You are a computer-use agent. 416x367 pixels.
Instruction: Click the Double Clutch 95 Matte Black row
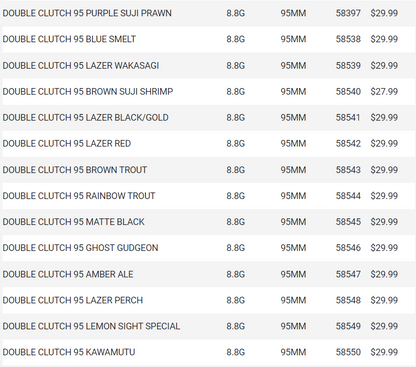point(208,222)
